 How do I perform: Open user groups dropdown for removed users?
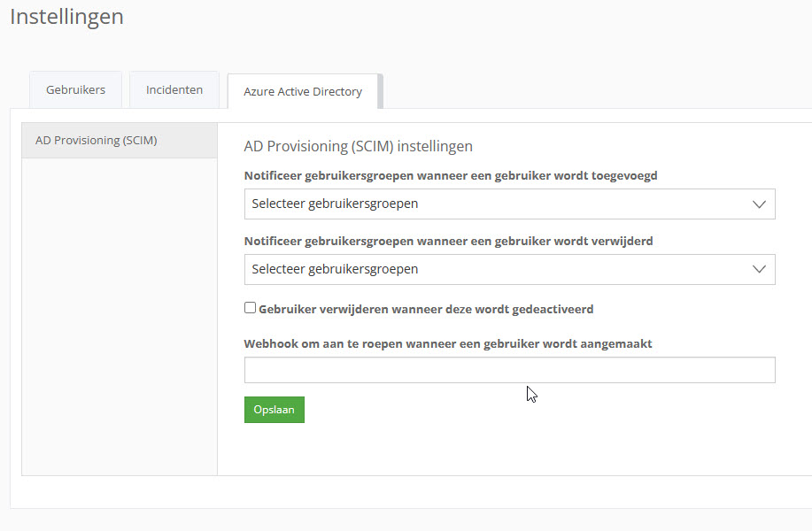(x=509, y=269)
